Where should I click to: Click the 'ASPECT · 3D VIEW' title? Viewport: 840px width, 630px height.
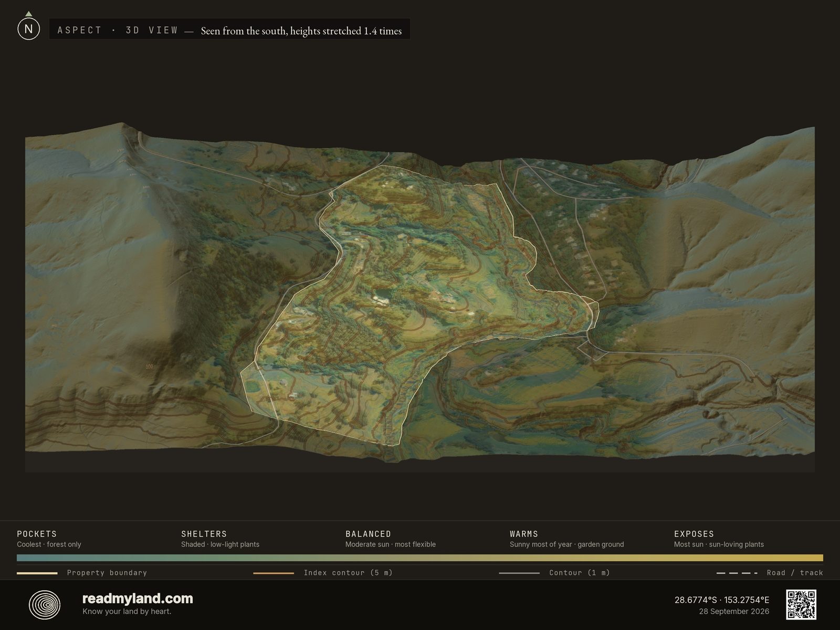[118, 30]
